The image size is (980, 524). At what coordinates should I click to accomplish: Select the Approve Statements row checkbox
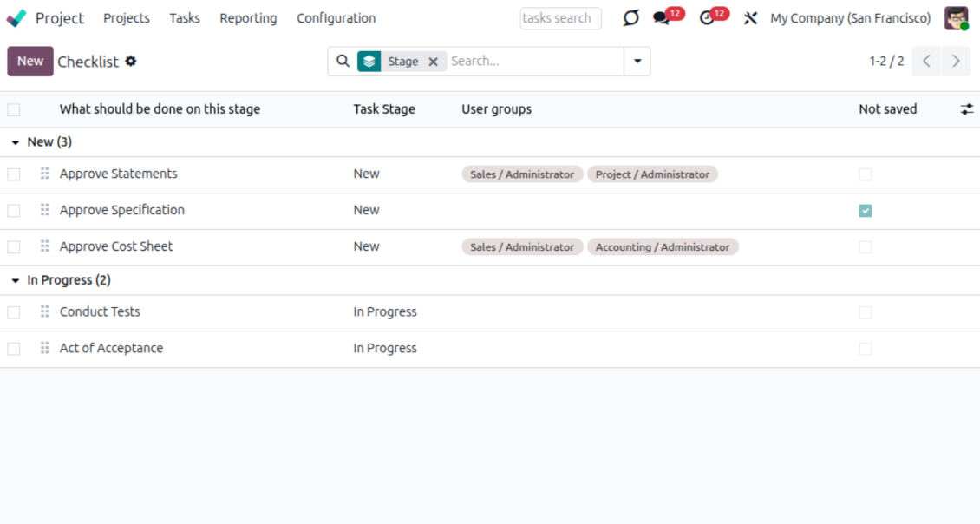tap(14, 174)
